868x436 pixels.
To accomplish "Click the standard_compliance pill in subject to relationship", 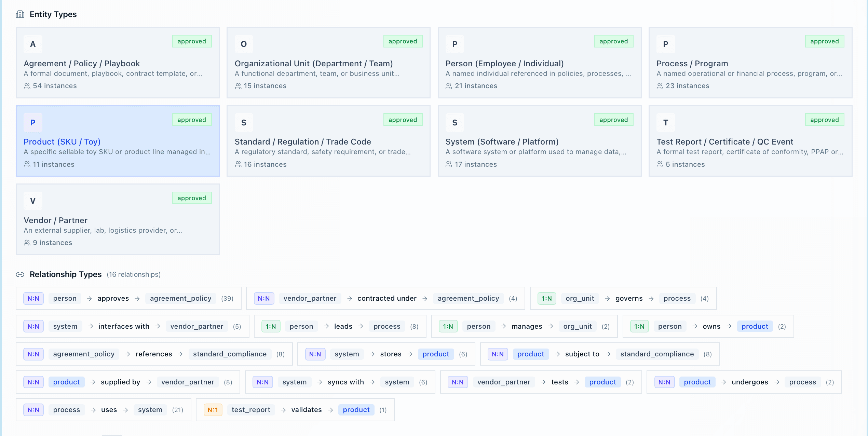I will pos(657,354).
